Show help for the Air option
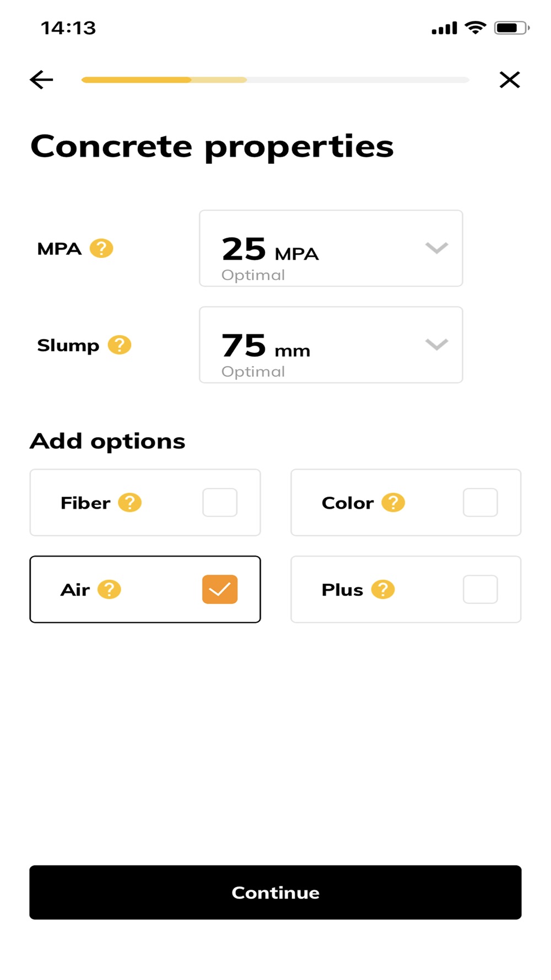 click(x=109, y=590)
